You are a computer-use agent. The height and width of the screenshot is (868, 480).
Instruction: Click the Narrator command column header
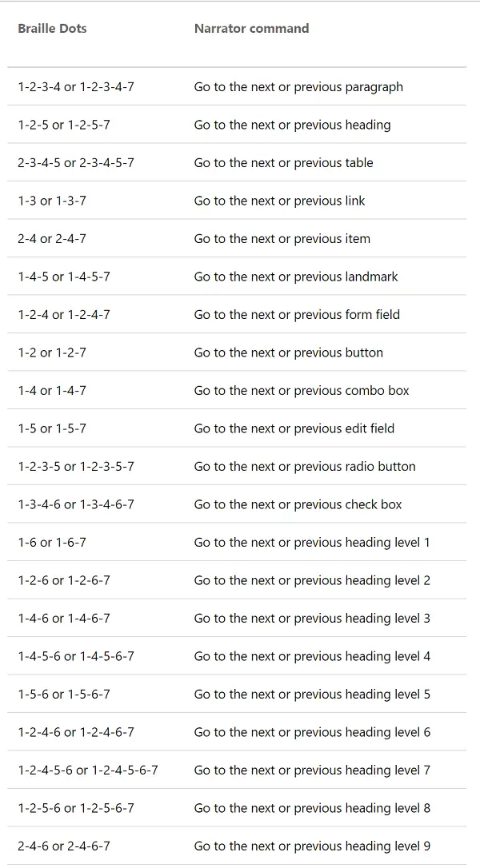(x=251, y=29)
